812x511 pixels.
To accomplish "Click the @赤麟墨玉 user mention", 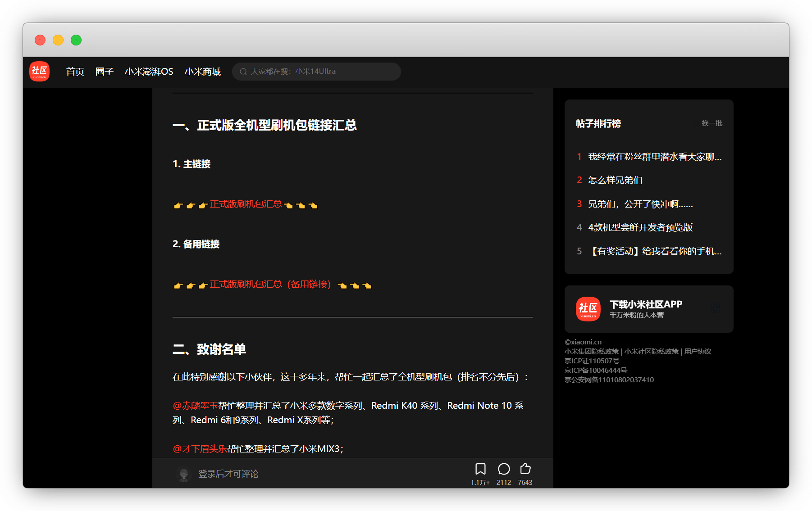I will pyautogui.click(x=195, y=406).
